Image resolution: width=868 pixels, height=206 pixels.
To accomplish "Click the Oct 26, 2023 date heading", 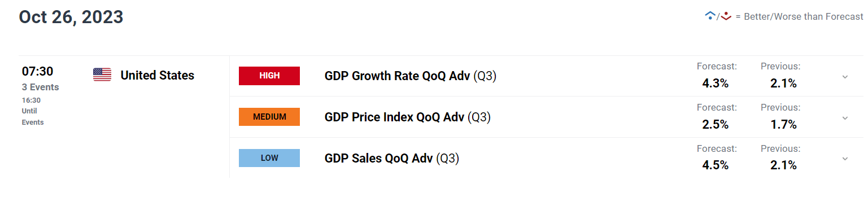I will [x=71, y=17].
